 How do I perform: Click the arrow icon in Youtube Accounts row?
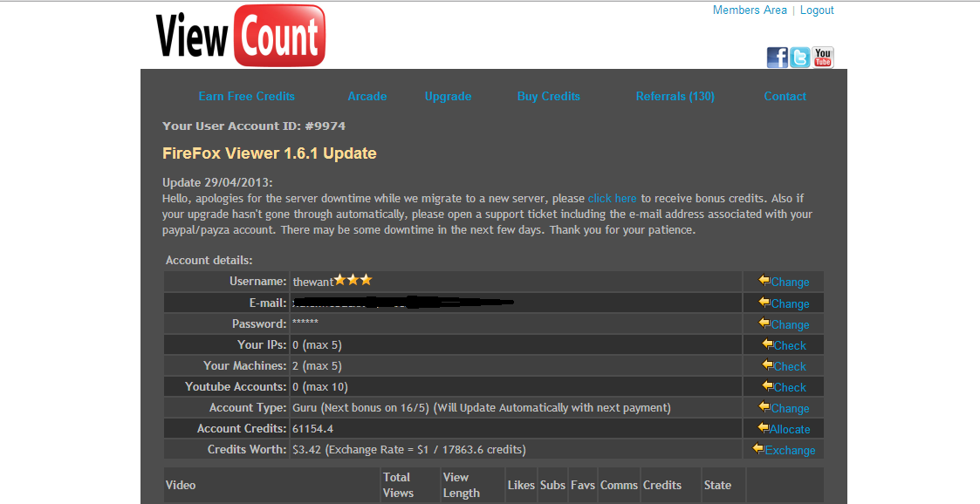[x=767, y=386]
